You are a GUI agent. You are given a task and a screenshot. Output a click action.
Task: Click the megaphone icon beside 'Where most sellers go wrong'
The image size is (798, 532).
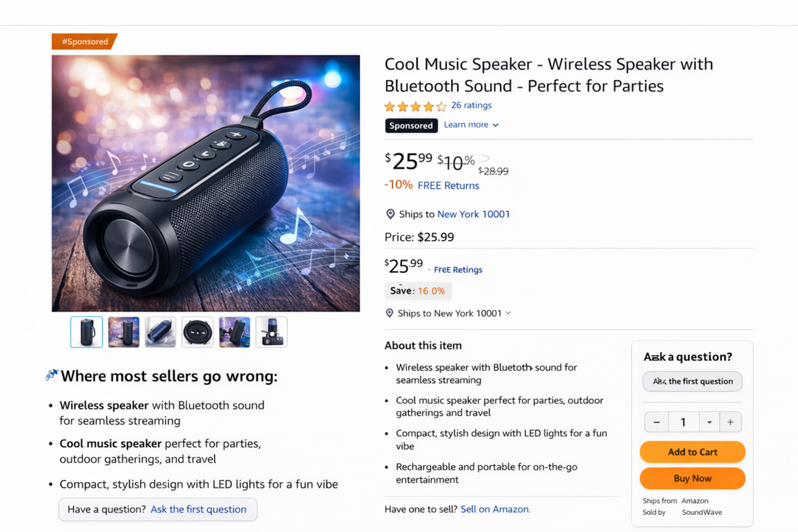[51, 375]
